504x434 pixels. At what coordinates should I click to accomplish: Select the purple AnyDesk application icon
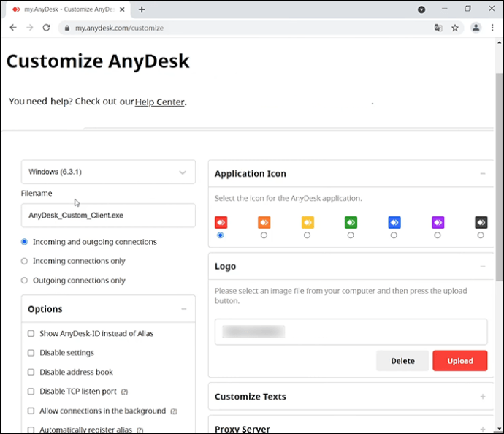[438, 222]
